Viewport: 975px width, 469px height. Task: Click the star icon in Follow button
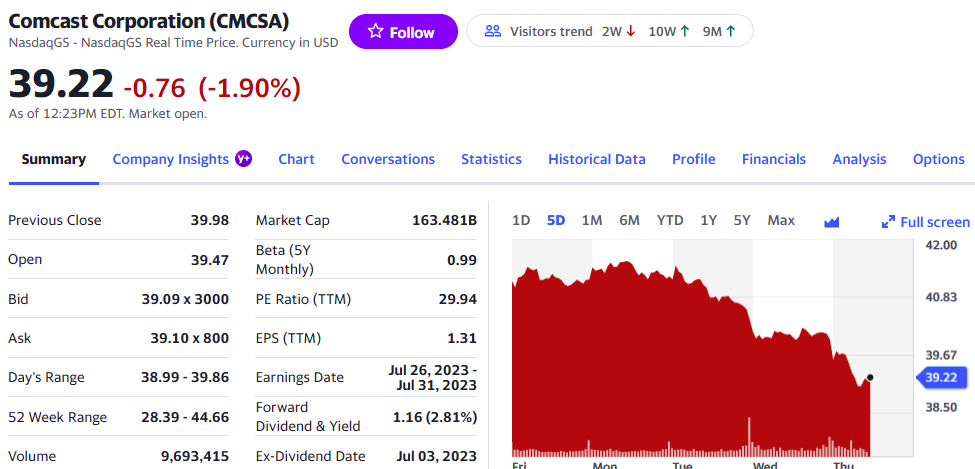coord(375,32)
